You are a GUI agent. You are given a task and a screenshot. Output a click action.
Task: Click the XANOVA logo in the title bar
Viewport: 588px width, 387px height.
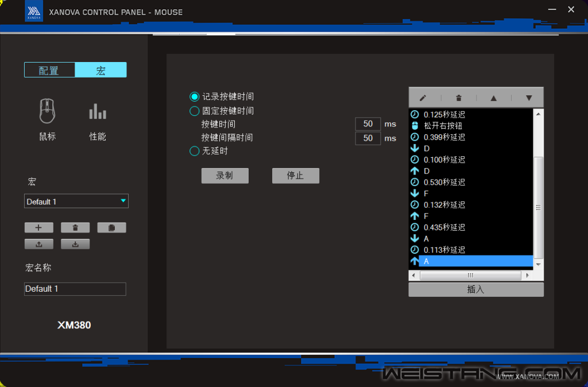click(34, 11)
